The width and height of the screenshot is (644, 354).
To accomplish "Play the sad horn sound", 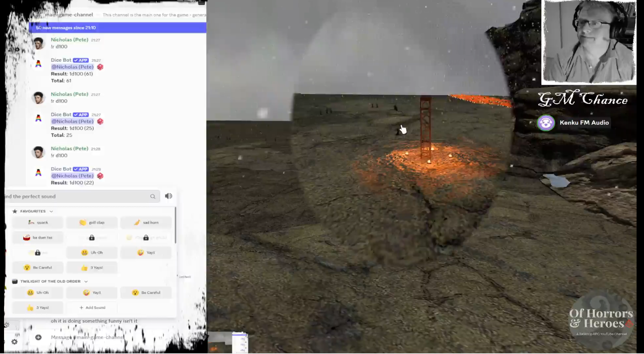I will point(146,222).
